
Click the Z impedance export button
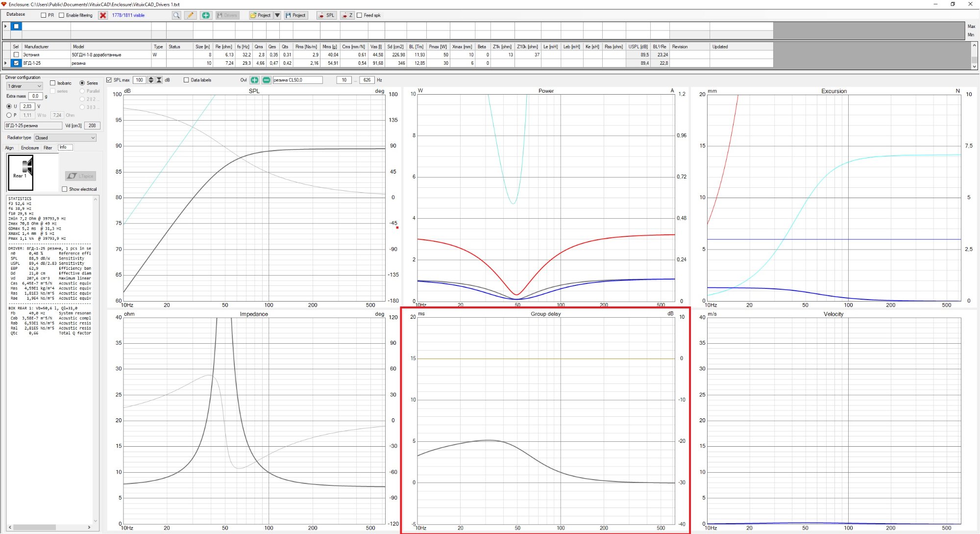347,15
